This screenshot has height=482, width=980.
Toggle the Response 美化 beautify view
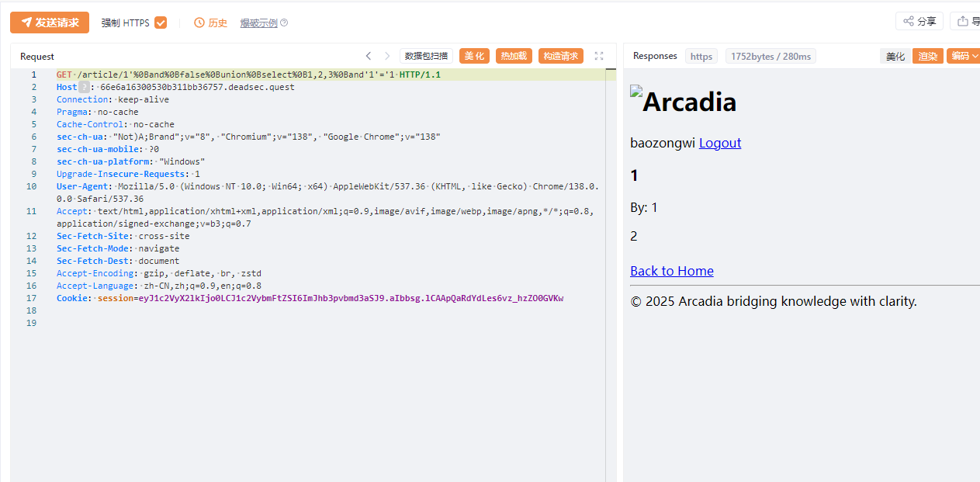[x=895, y=56]
